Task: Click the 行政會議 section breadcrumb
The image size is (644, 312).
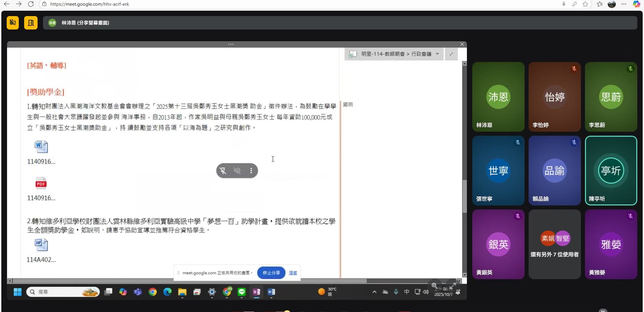Action: [x=421, y=54]
